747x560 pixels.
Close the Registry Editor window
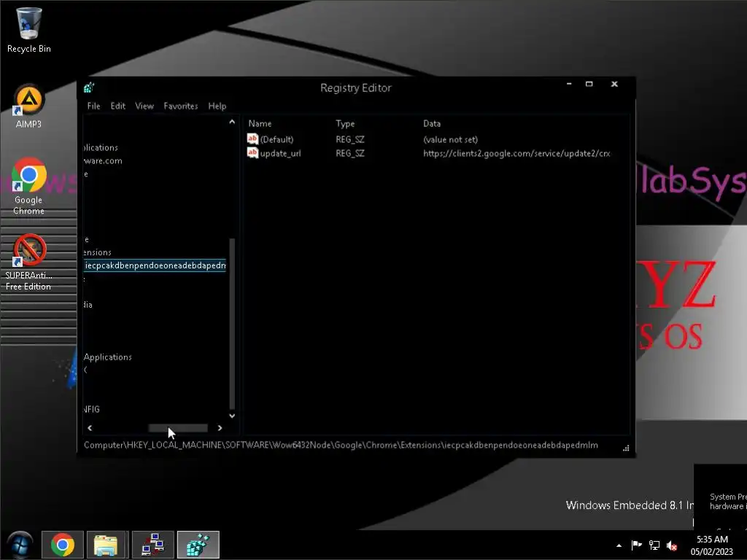(614, 84)
